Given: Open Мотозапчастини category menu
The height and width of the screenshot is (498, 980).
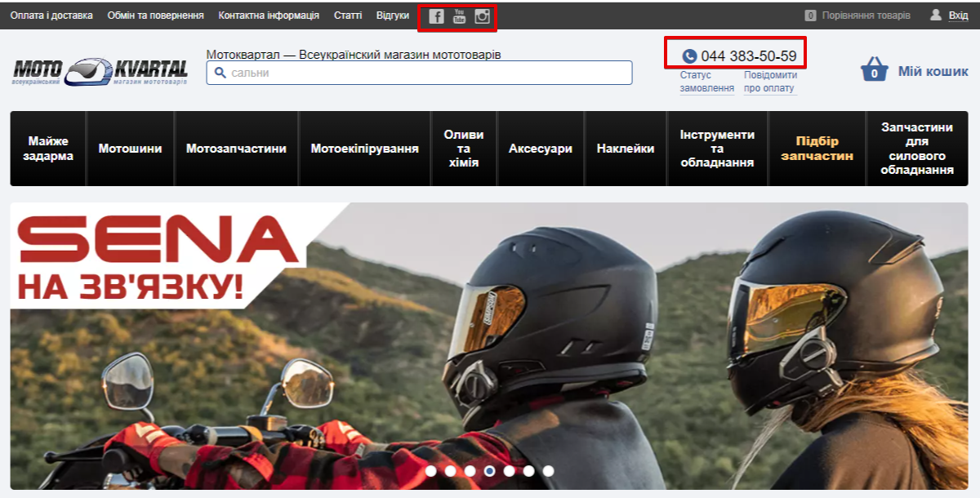Looking at the screenshot, I should 236,149.
